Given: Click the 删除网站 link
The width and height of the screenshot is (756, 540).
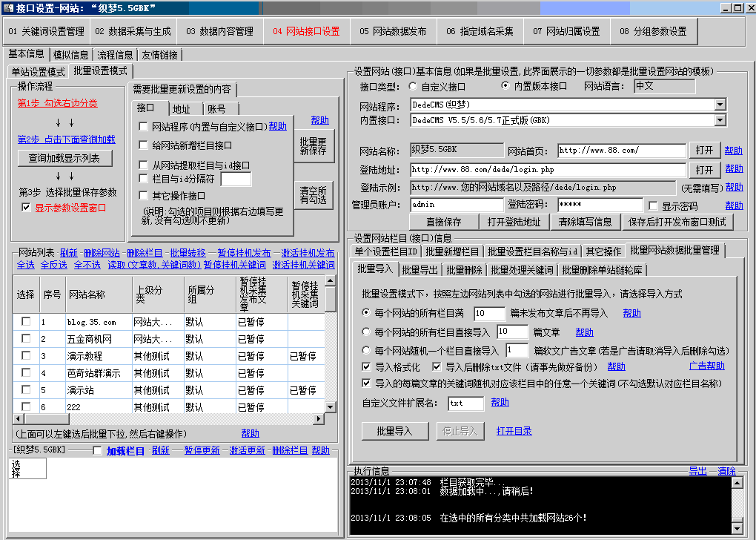Looking at the screenshot, I should click(x=102, y=253).
